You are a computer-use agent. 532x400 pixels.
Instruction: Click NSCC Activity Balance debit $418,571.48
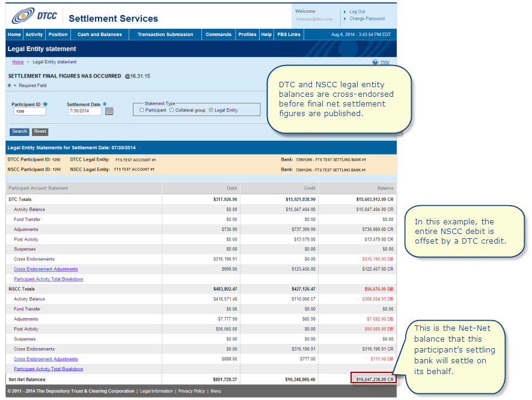click(225, 299)
